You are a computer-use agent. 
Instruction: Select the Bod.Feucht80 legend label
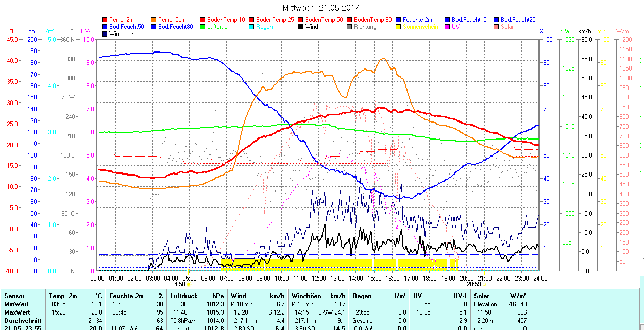tap(175, 27)
